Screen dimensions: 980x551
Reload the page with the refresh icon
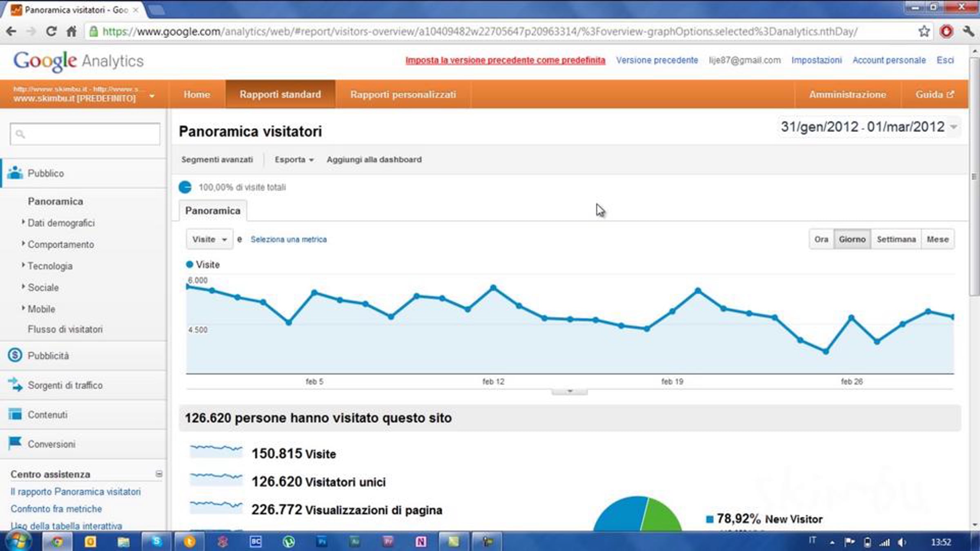click(x=51, y=31)
